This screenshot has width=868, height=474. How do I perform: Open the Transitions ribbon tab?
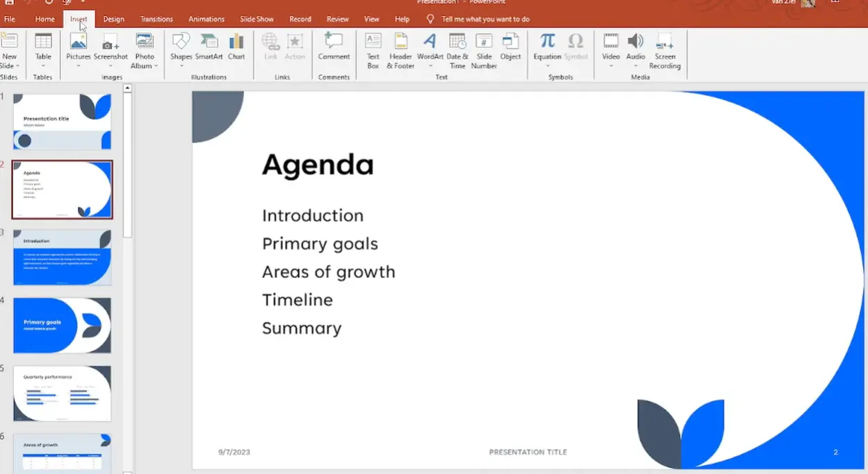coord(156,19)
